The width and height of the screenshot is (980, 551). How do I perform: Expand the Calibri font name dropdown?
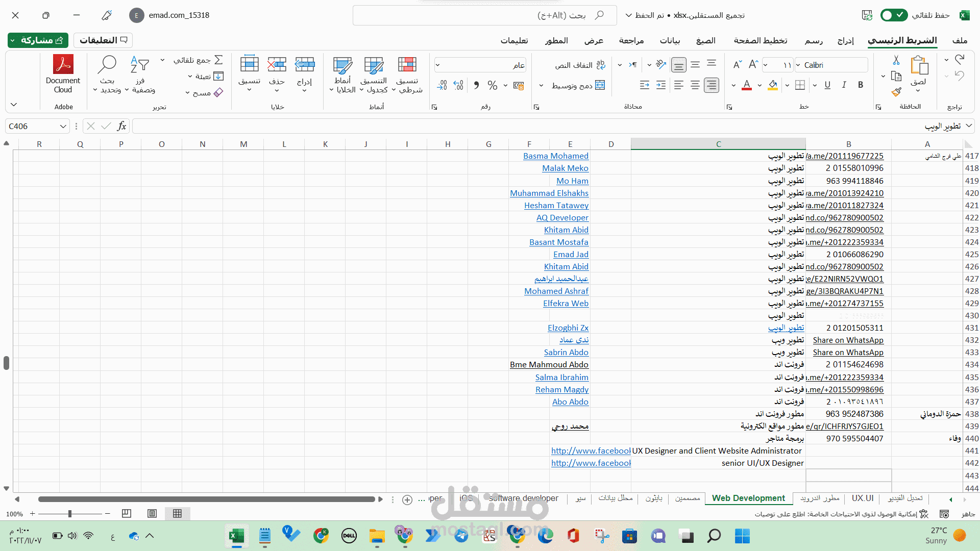(x=798, y=65)
